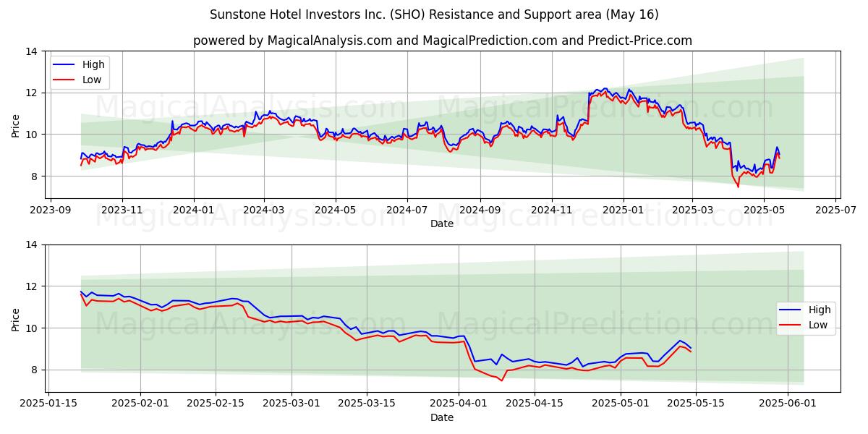Click the 2025-01 date tick label
Viewport: 868px width, 434px height.
[624, 210]
